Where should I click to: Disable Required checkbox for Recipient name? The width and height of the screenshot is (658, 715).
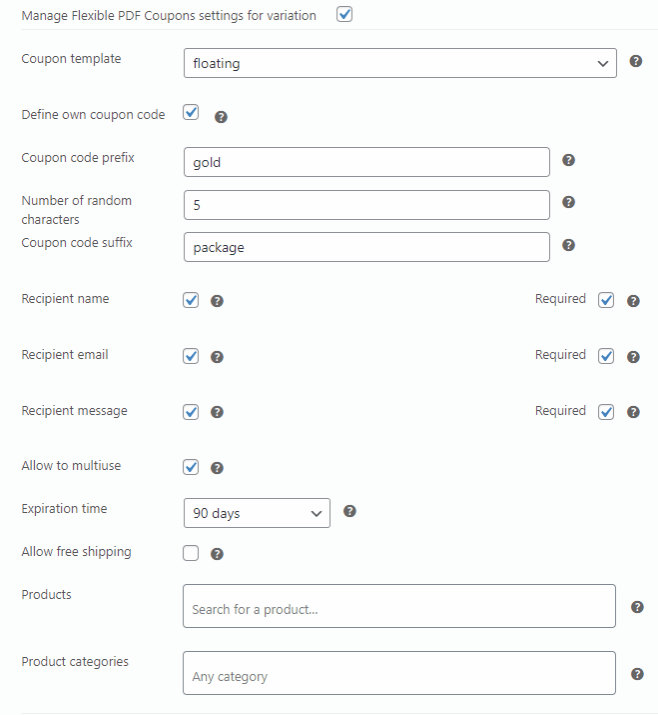click(x=605, y=300)
